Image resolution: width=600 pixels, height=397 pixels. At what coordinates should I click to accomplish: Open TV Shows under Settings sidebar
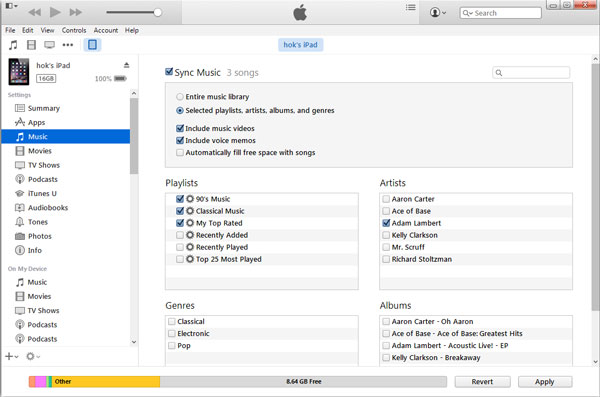point(44,165)
